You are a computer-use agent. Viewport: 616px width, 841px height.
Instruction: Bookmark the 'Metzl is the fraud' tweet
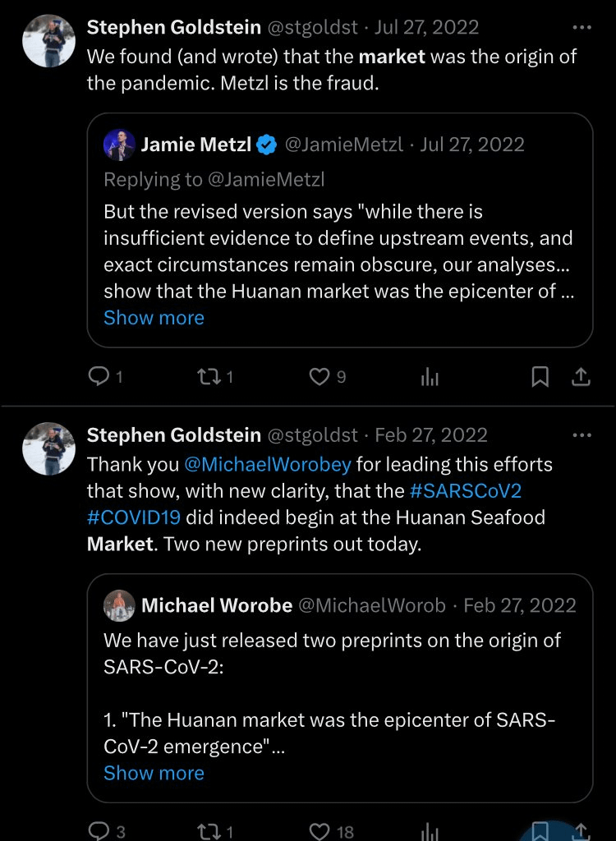click(x=540, y=377)
